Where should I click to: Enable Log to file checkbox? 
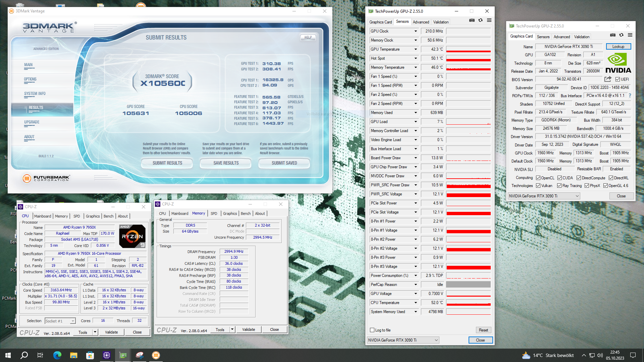pyautogui.click(x=372, y=330)
